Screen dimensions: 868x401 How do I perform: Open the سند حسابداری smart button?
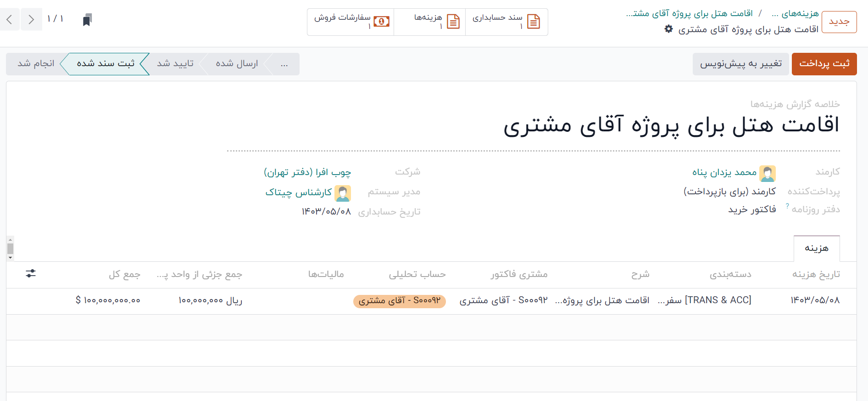tap(506, 22)
